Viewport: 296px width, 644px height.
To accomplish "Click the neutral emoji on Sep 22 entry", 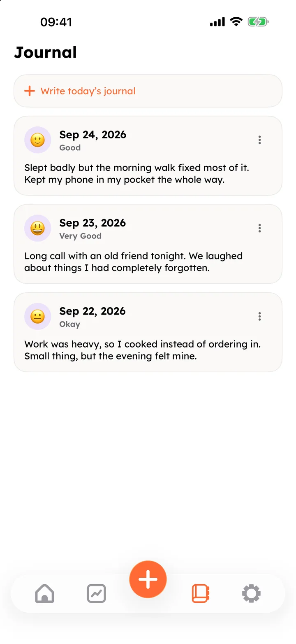I will click(38, 316).
